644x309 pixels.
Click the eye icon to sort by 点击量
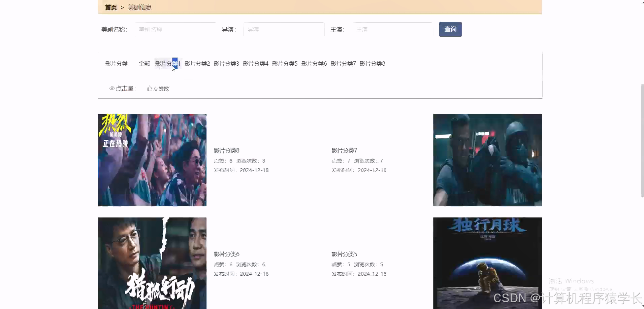(112, 88)
